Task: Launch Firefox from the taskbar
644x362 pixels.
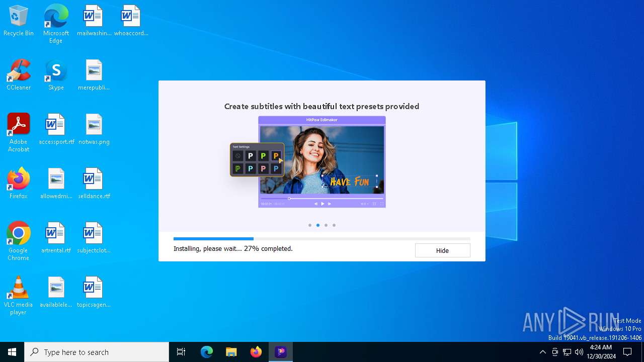Action: click(256, 352)
